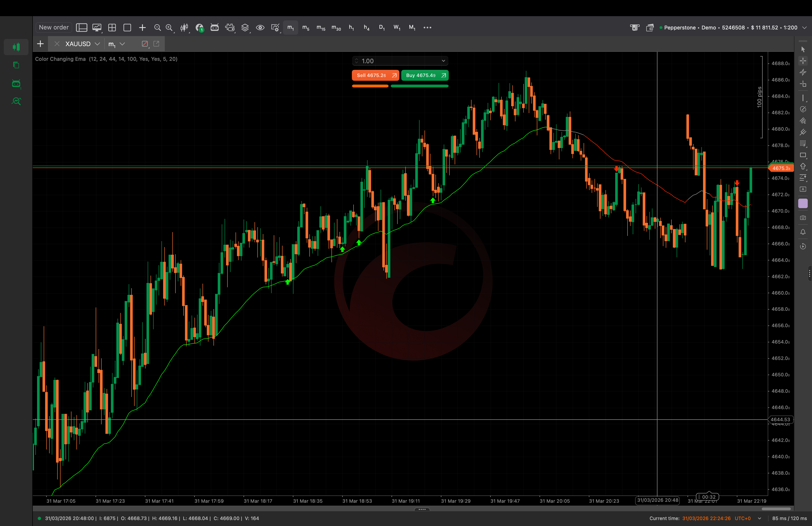Image resolution: width=812 pixels, height=526 pixels.
Task: Open market replay icon in right toolbar
Action: (x=803, y=246)
